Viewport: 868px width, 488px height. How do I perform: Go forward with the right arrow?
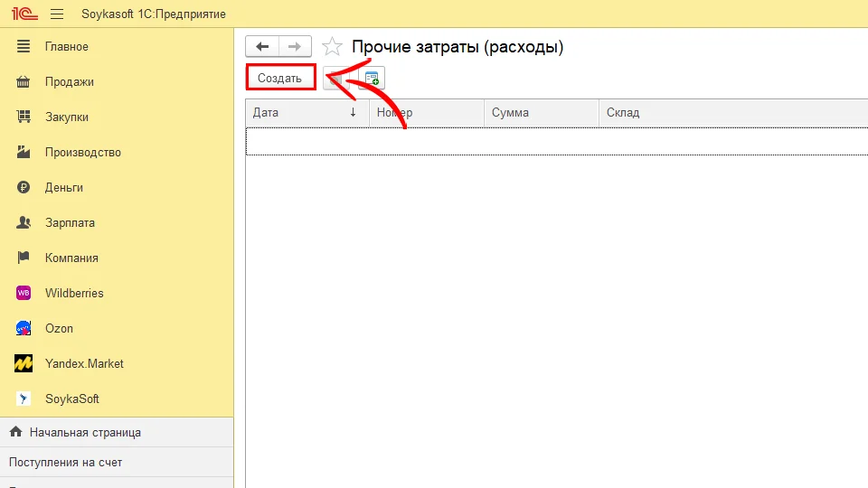pos(295,47)
